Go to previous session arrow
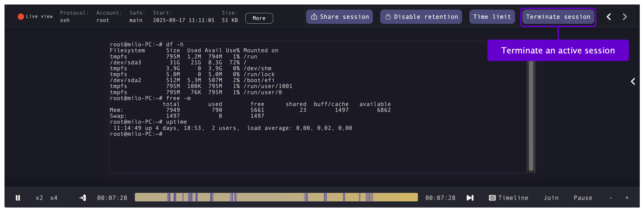The height and width of the screenshot is (214, 644). [609, 17]
